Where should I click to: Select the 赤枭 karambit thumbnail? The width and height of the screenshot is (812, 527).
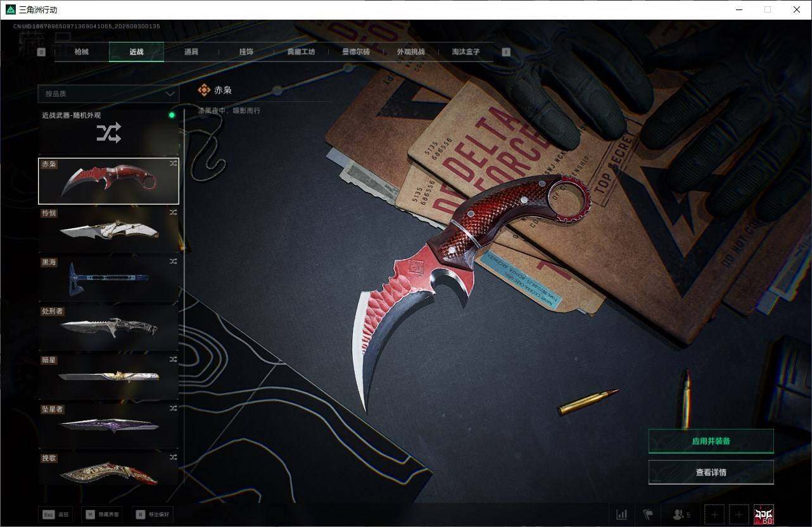point(108,181)
